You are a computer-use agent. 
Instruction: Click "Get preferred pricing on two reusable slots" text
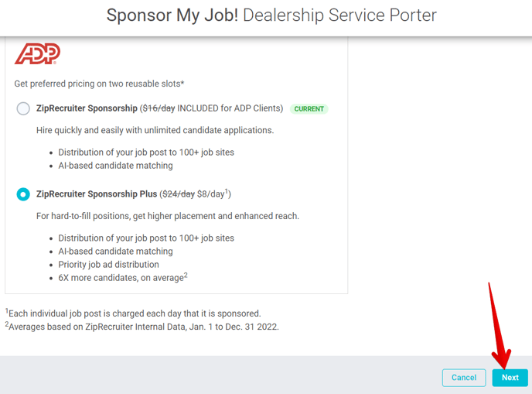coord(99,84)
